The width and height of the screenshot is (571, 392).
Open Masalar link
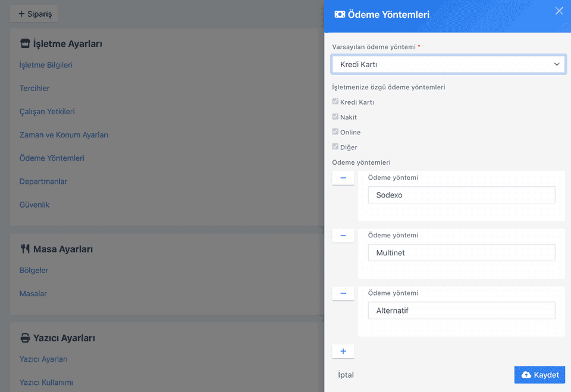click(x=33, y=294)
